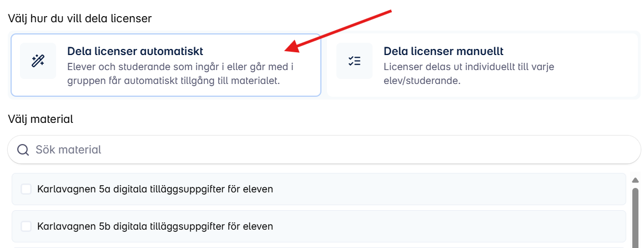Click the "Välj material" heading
This screenshot has height=248, width=644.
tap(40, 119)
